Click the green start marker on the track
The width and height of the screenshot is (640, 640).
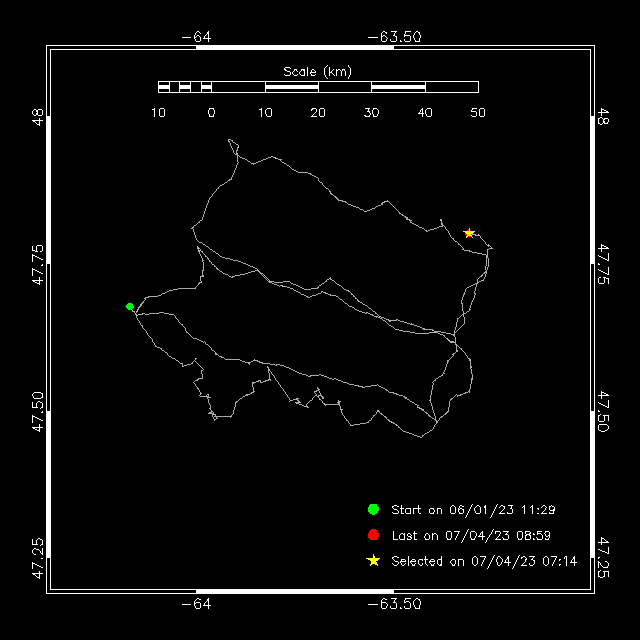point(130,306)
